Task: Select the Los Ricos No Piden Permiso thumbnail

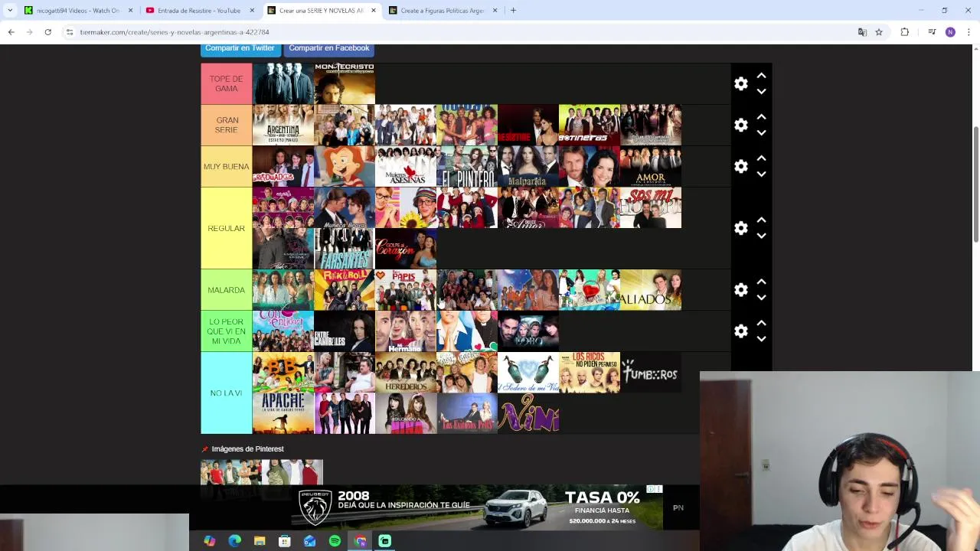Action: (x=590, y=373)
